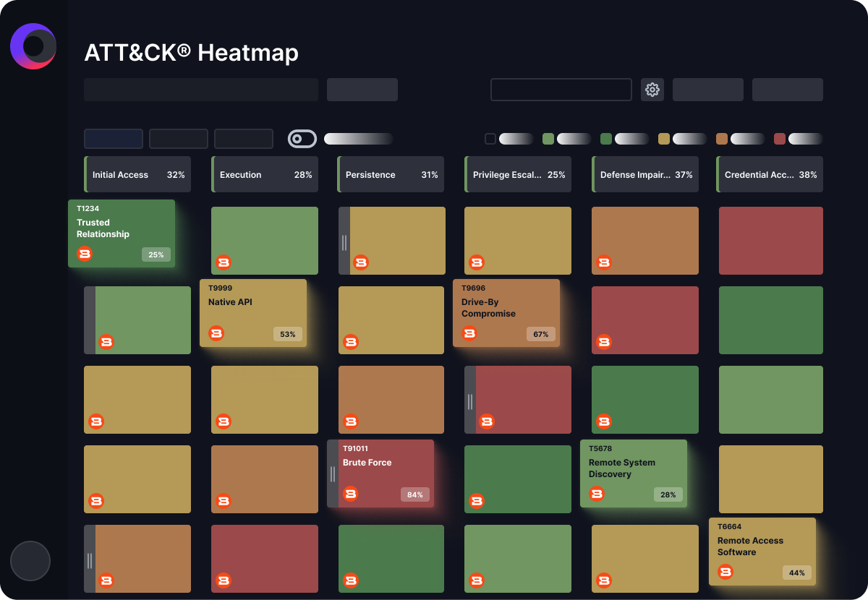Grab the drag handle on Brute Force card
This screenshot has height=600, width=868.
pyautogui.click(x=333, y=473)
